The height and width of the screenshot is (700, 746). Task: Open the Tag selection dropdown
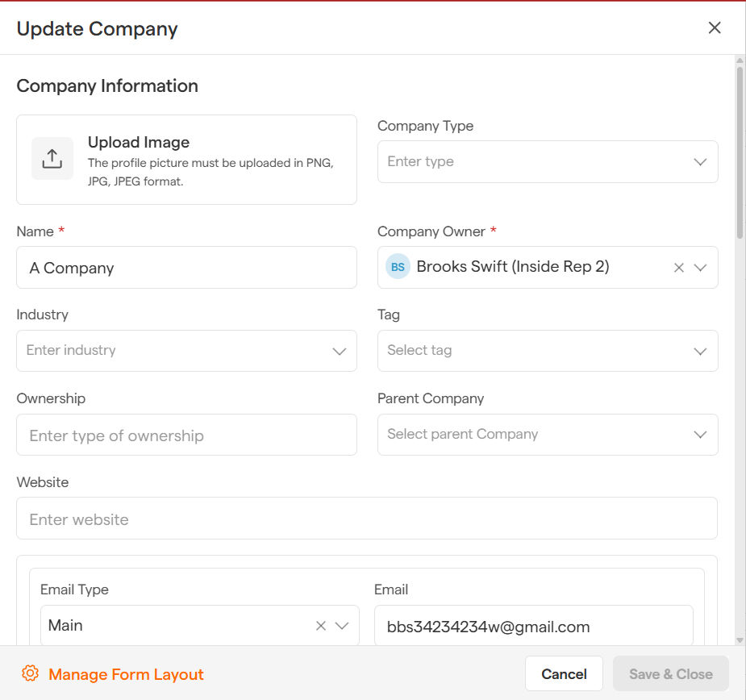tap(699, 352)
